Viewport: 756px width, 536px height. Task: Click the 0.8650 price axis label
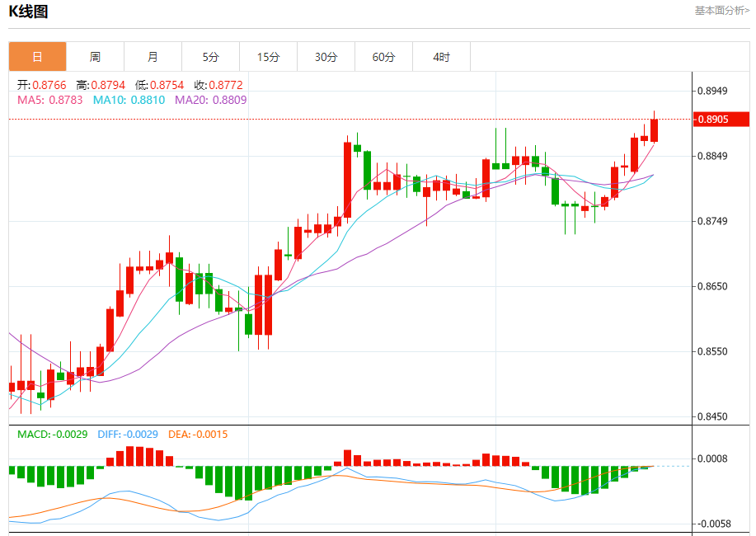(x=712, y=286)
